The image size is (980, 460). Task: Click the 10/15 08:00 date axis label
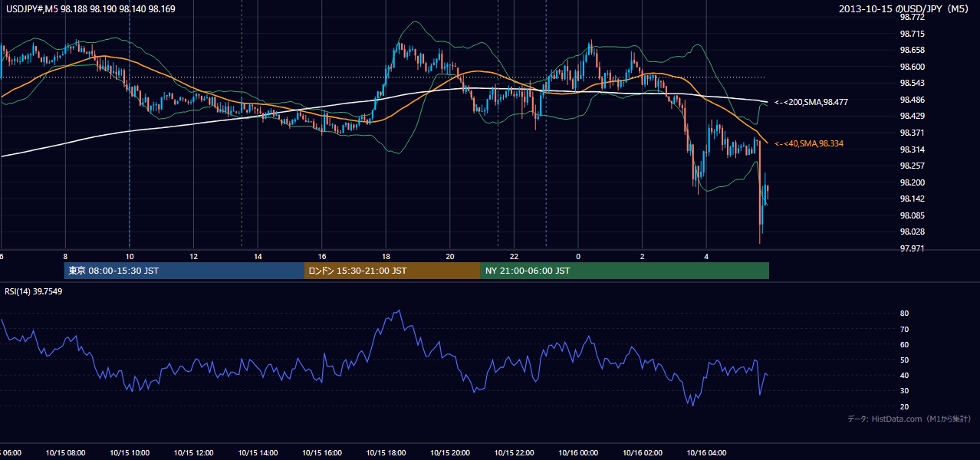tap(65, 452)
